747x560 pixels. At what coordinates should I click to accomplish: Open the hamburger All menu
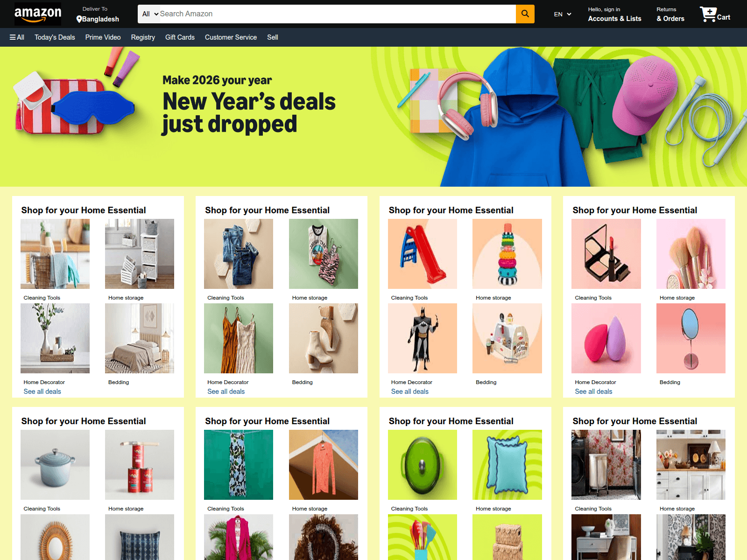pyautogui.click(x=17, y=37)
